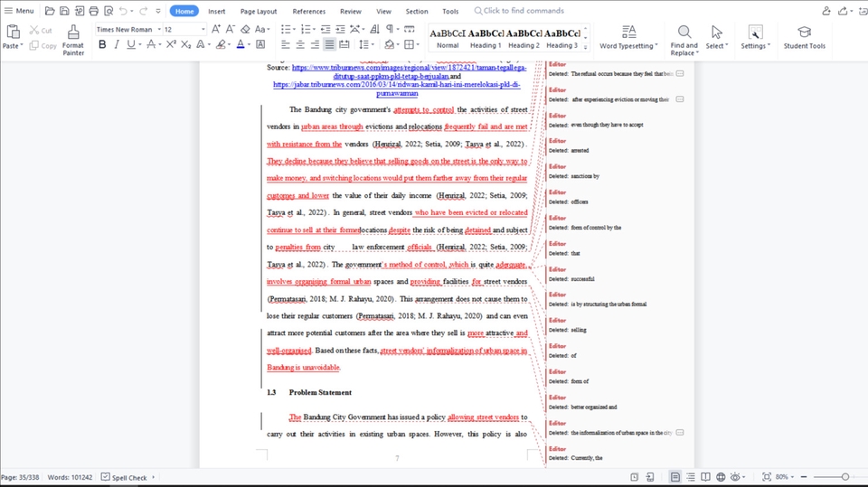This screenshot has height=487, width=868.
Task: Align text left
Action: [x=285, y=44]
